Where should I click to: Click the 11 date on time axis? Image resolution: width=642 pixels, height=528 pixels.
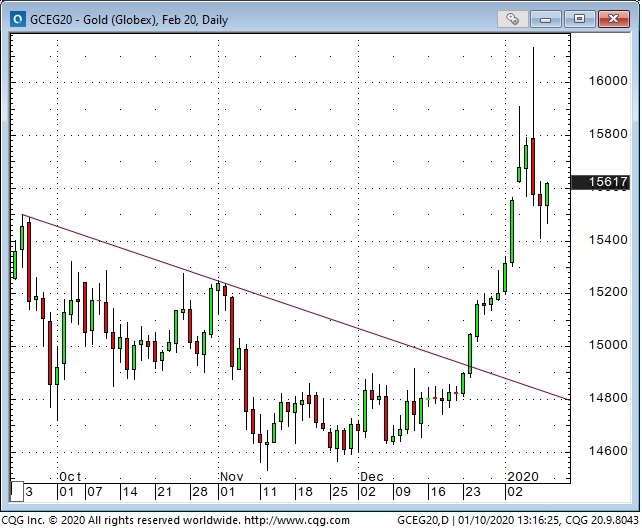click(269, 492)
